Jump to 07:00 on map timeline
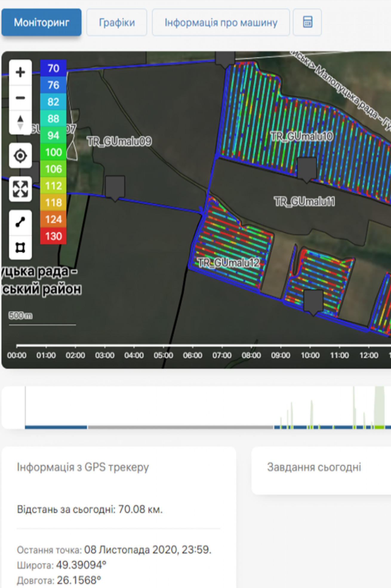 pos(222,355)
